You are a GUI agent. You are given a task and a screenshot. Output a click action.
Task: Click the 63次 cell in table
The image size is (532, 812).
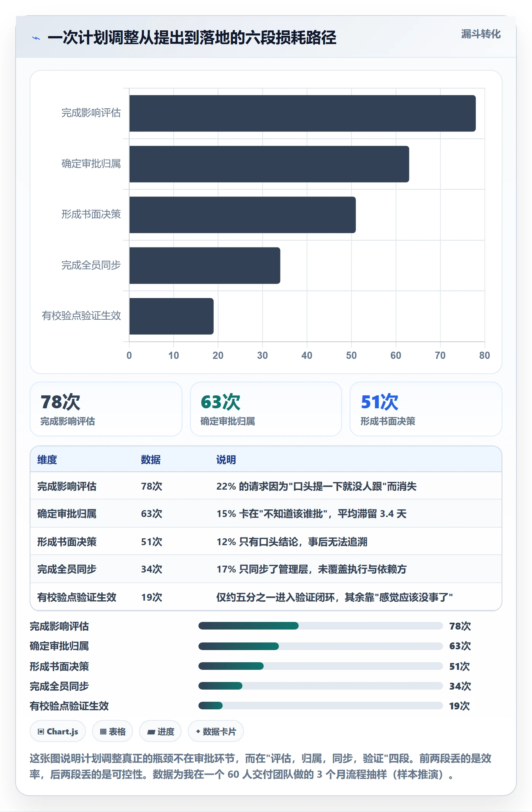pyautogui.click(x=152, y=514)
